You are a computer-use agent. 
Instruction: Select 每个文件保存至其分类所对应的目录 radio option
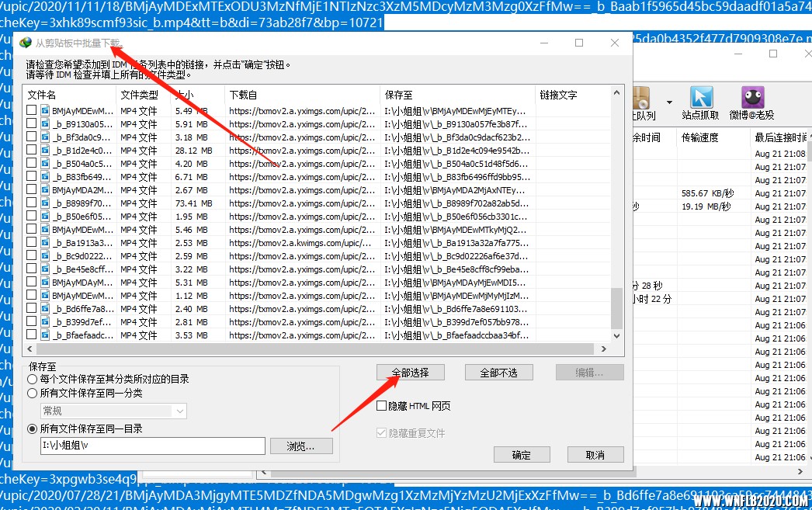click(x=32, y=380)
